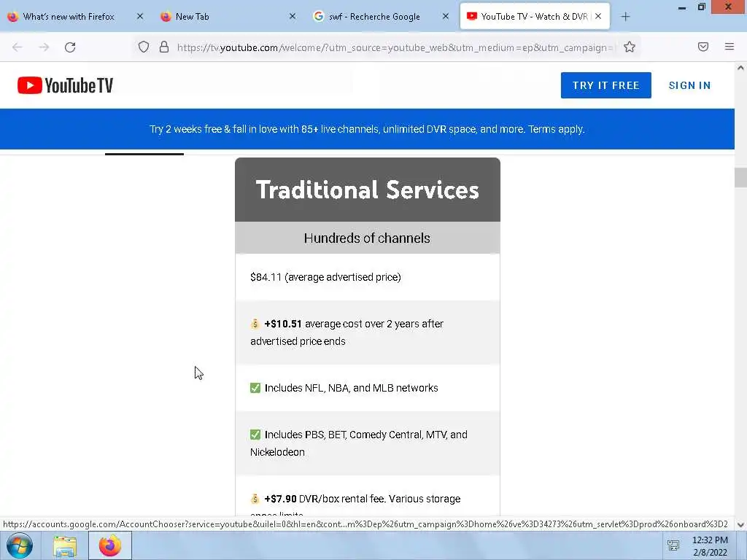The width and height of the screenshot is (747, 560).
Task: Click the SIGN IN link
Action: [x=689, y=85]
